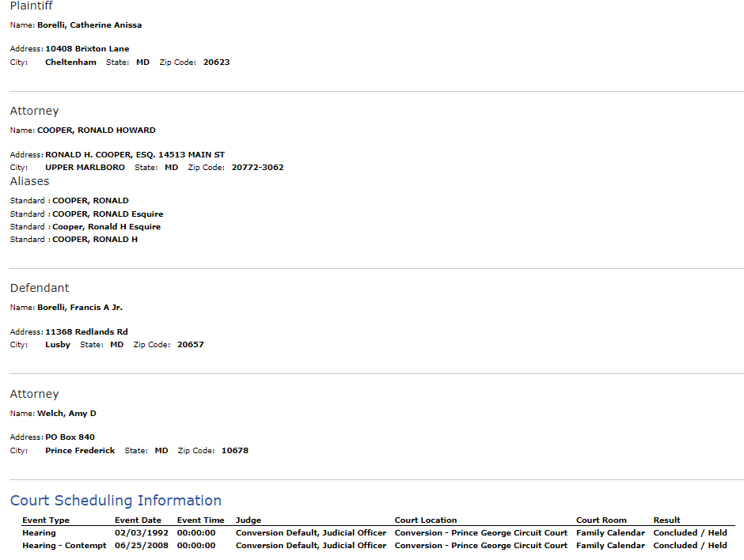Image resolution: width=744 pixels, height=560 pixels.
Task: Click the defendant address 11368 Redlands Rd
Action: pos(87,332)
